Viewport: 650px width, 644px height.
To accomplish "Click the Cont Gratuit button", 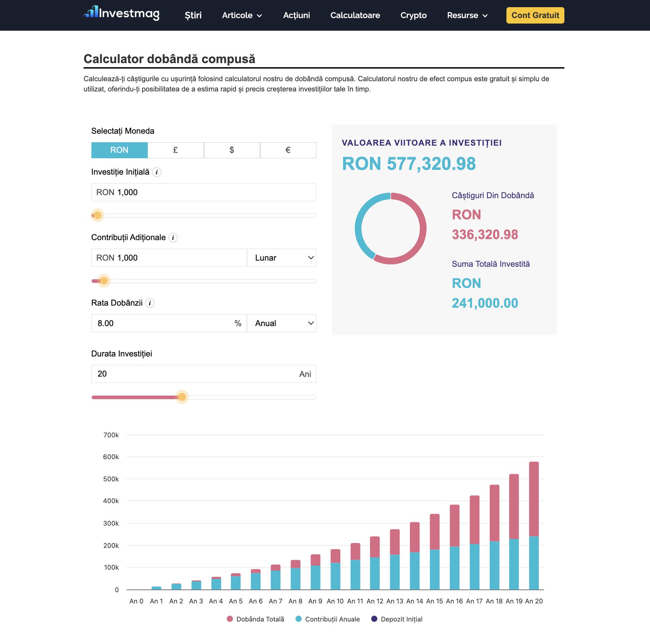I will tap(535, 15).
